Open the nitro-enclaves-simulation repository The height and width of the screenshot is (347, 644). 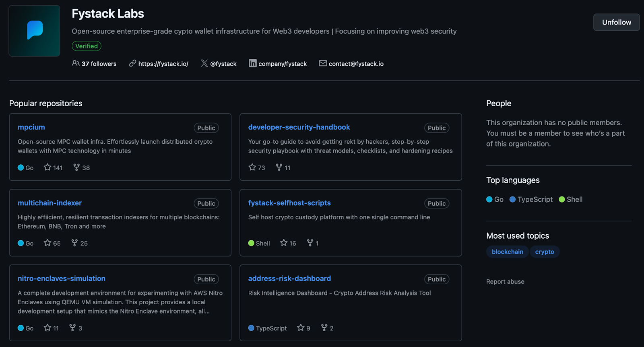coord(62,279)
